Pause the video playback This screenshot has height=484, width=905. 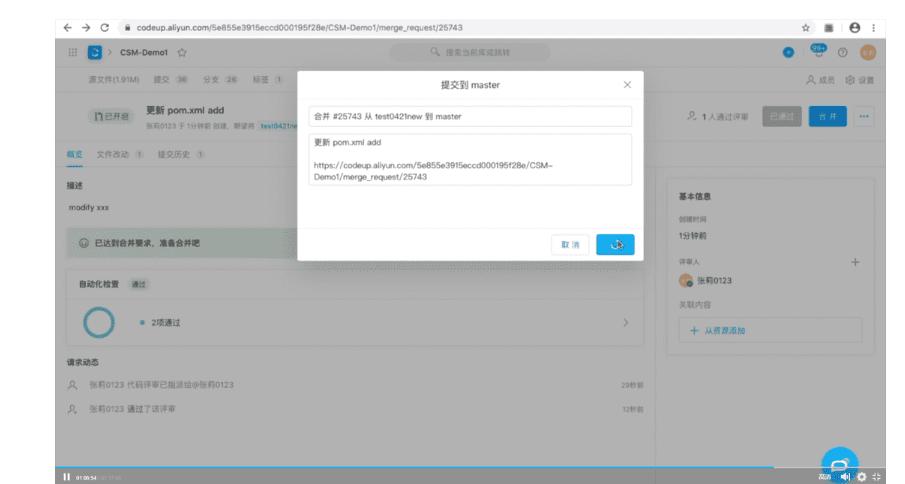(66, 477)
